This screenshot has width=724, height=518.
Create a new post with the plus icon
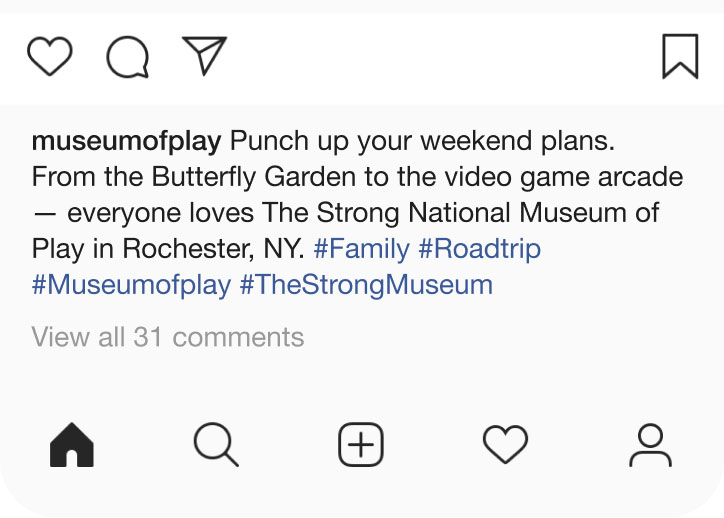361,445
